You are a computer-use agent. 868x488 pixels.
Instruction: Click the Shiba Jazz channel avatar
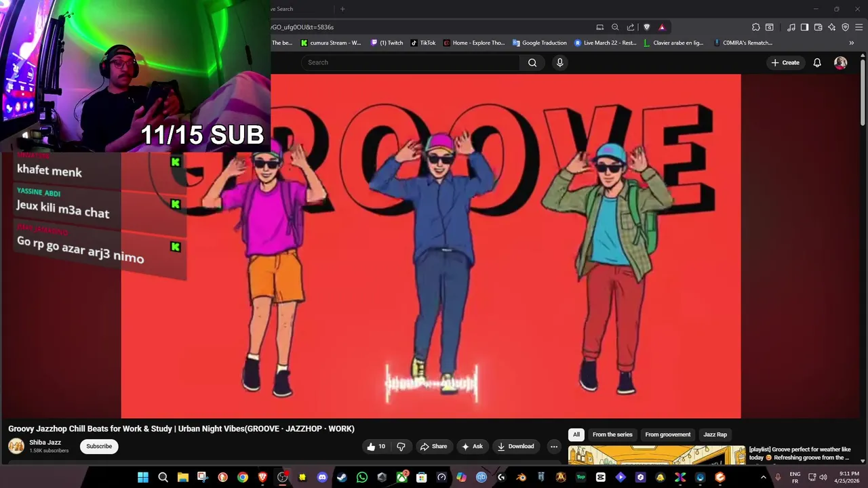pyautogui.click(x=16, y=446)
